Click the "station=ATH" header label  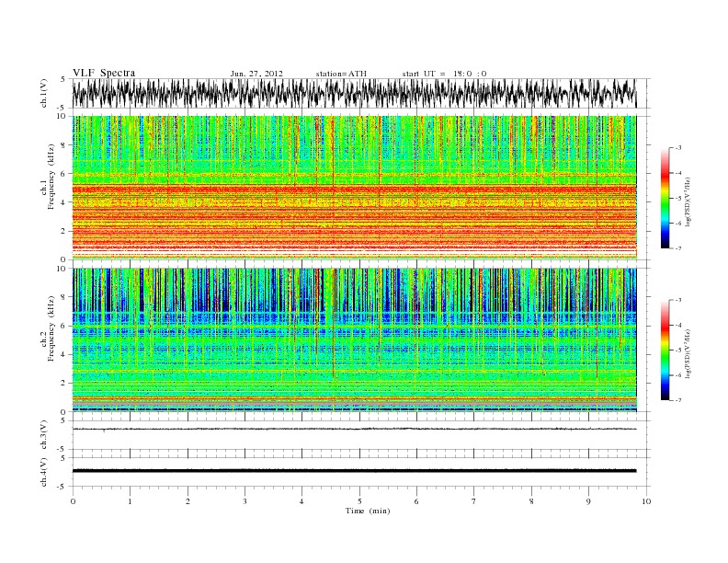tap(341, 74)
